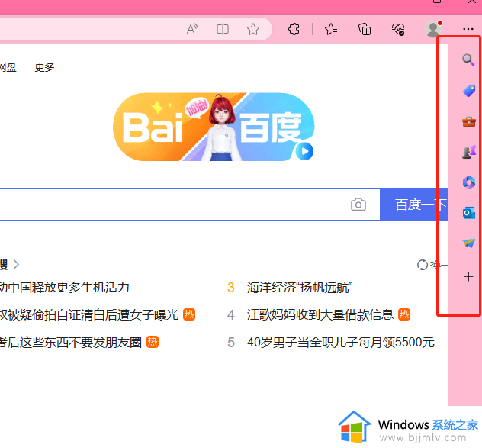The height and width of the screenshot is (448, 482).
Task: Open headline ending 中国释放更多生机活力
Action: (x=65, y=288)
